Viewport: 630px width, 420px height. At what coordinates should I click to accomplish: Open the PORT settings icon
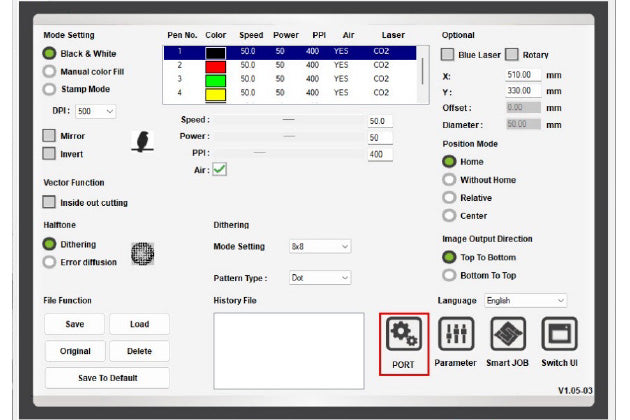click(x=404, y=334)
